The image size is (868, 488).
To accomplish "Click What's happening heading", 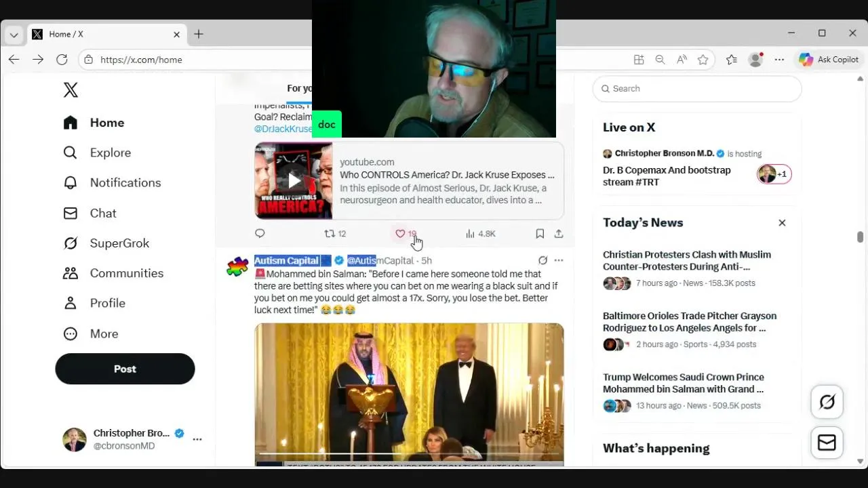I will pos(656,449).
